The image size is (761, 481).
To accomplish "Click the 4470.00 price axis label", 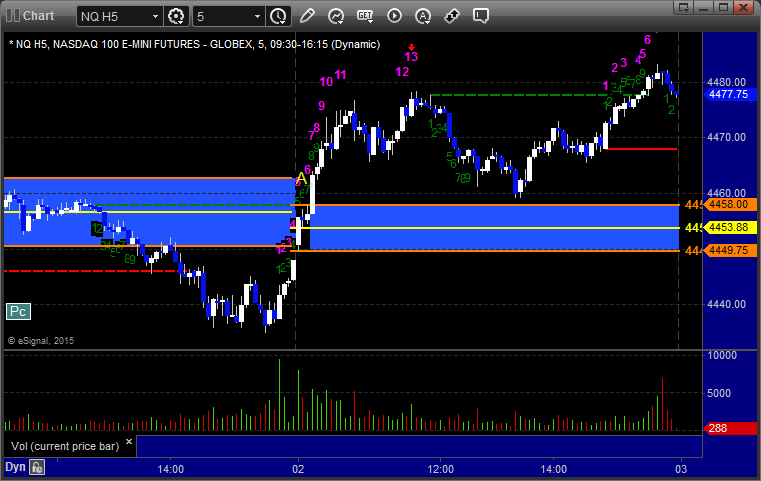I will point(727,137).
